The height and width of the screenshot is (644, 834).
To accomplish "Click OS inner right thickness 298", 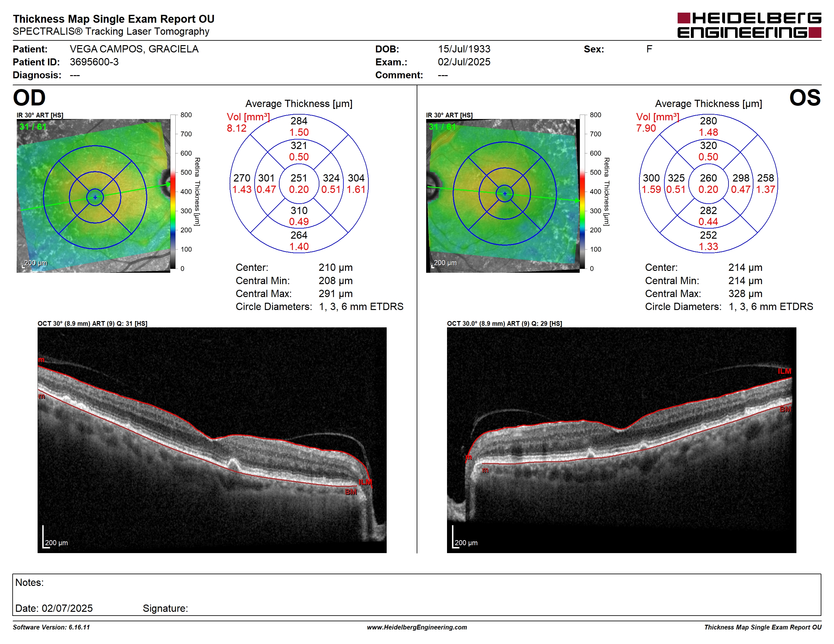I will [x=740, y=178].
